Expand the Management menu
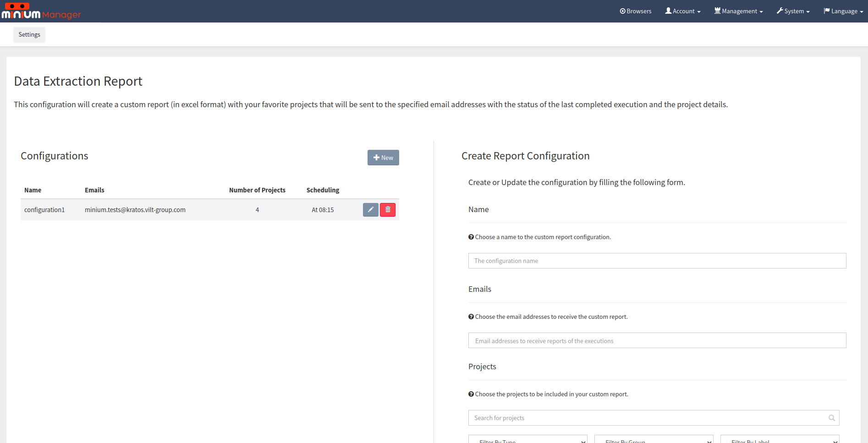This screenshot has height=443, width=868. 738,11
